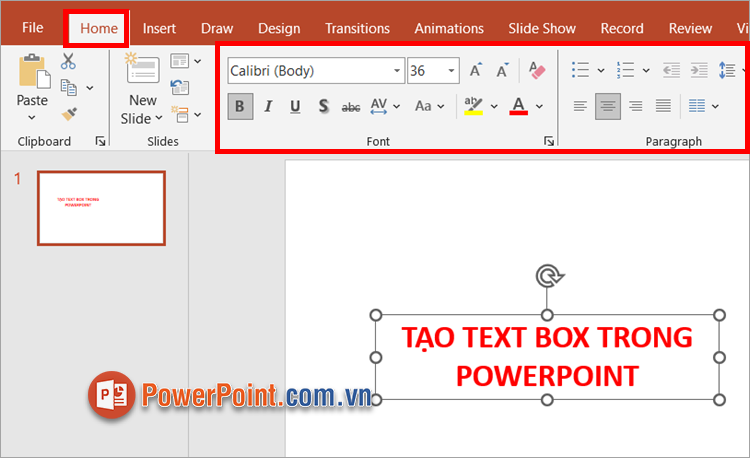Switch to the Insert tab

pos(159,28)
